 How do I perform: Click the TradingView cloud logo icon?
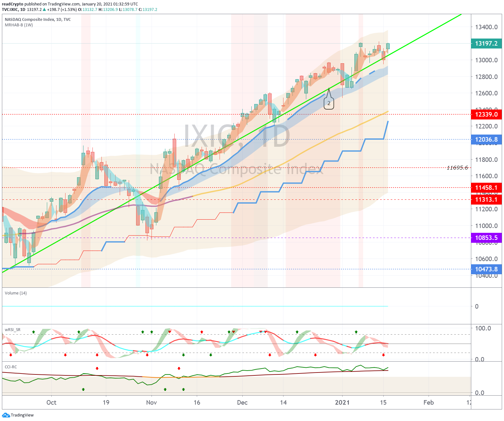[x=6, y=415]
